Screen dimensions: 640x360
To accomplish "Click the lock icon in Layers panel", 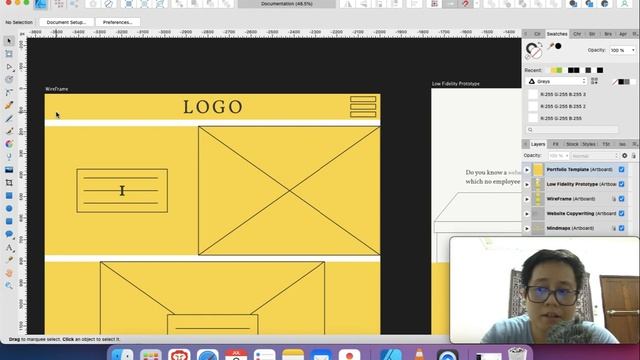I will [633, 156].
